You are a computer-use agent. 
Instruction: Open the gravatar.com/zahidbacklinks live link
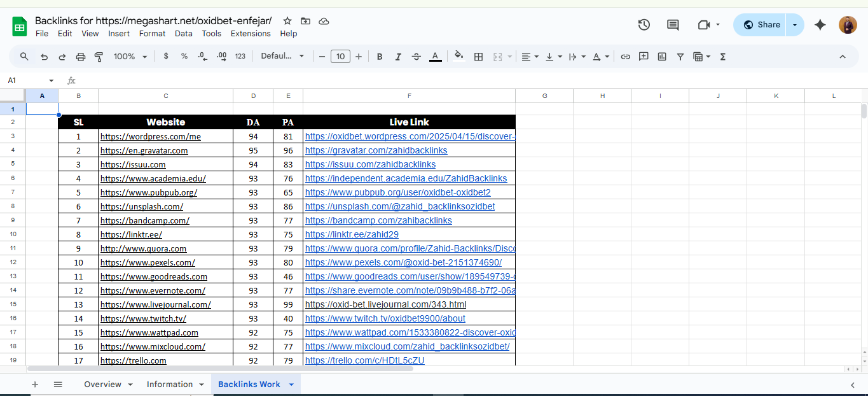tap(376, 151)
